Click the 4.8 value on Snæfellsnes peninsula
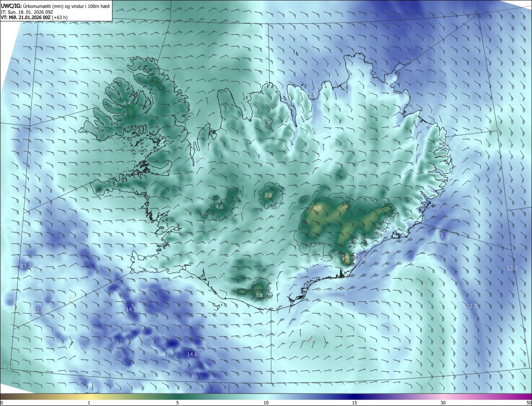 (x=114, y=184)
